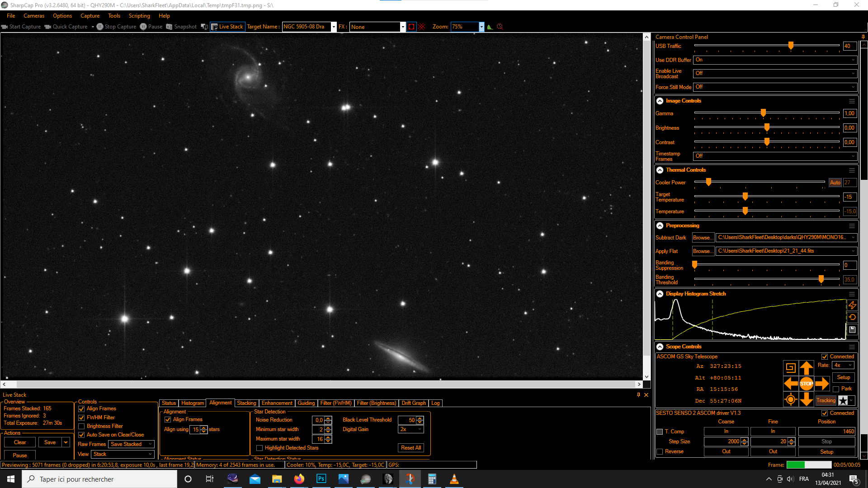This screenshot has height=488, width=868.
Task: Click the Reset All button in Star Detection
Action: pyautogui.click(x=411, y=448)
